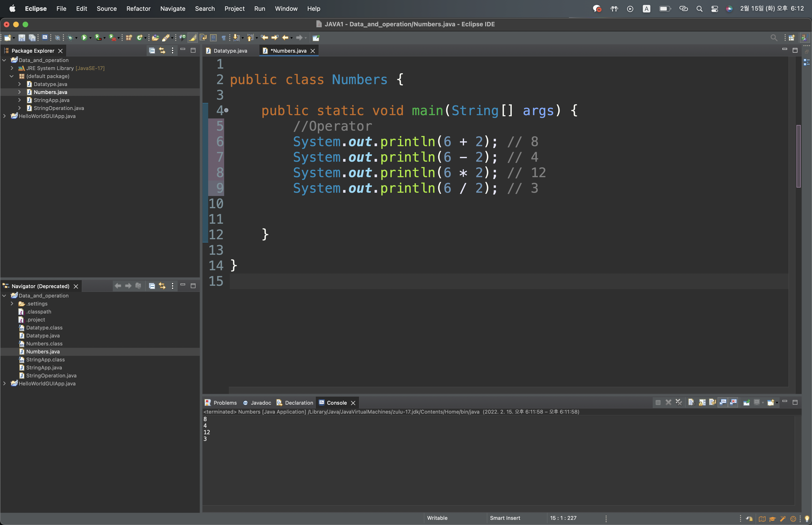The width and height of the screenshot is (812, 525).
Task: Toggle Mark Occurrences highlighter button
Action: pyautogui.click(x=192, y=38)
